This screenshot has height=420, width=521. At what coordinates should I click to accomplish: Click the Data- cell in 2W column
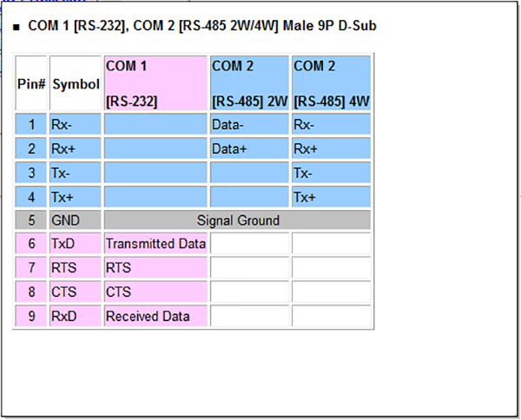click(x=249, y=124)
